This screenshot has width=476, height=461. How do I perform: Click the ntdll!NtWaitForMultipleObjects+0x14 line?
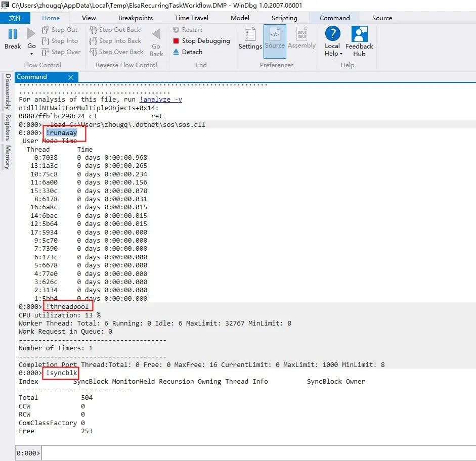(x=89, y=108)
